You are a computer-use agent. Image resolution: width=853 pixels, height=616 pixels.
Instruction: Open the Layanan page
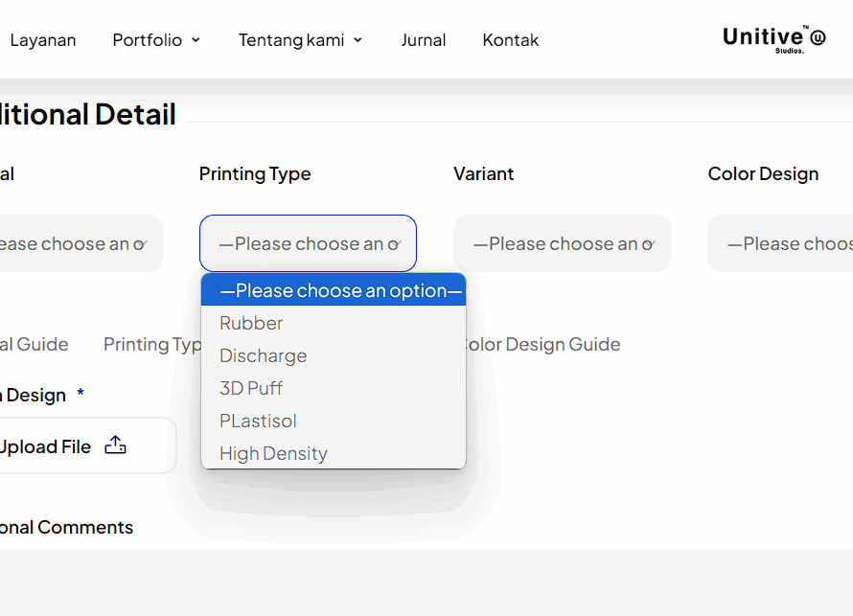click(x=43, y=40)
